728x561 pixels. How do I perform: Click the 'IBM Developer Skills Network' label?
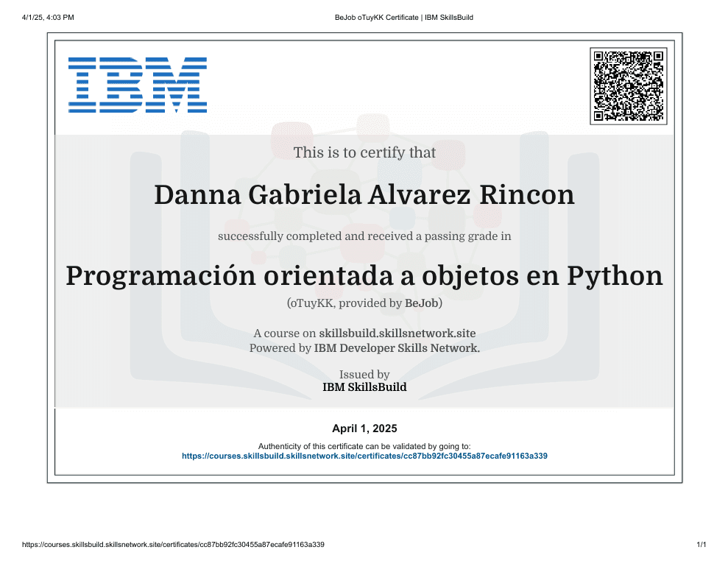click(395, 347)
